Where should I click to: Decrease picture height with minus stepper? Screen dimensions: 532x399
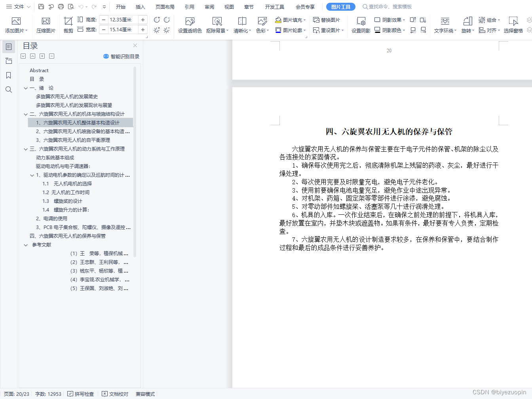click(x=104, y=19)
